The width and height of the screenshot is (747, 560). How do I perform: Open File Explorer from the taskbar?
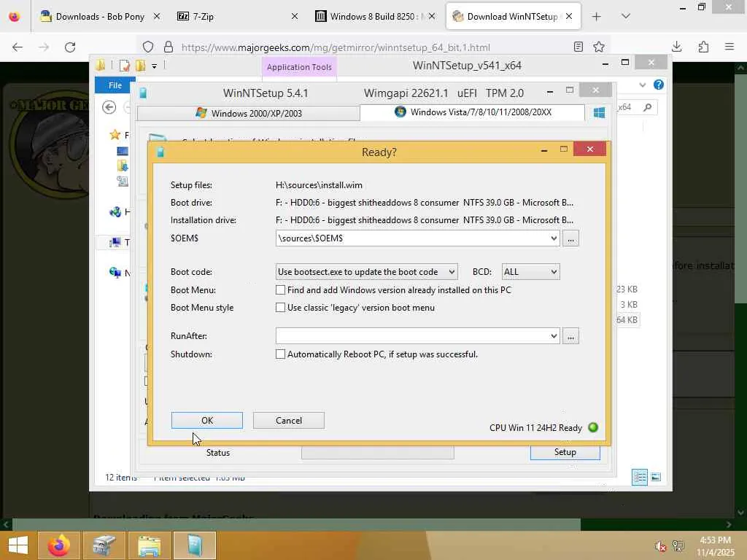click(149, 545)
